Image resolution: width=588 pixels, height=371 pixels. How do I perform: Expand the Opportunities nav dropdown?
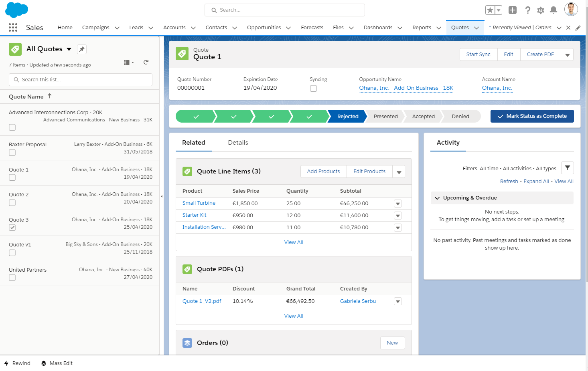pyautogui.click(x=288, y=28)
